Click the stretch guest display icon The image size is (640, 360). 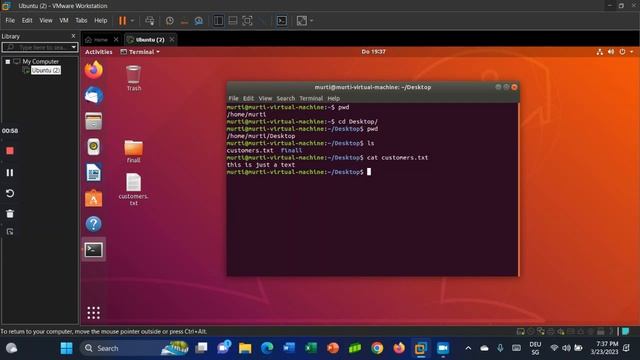coord(302,20)
